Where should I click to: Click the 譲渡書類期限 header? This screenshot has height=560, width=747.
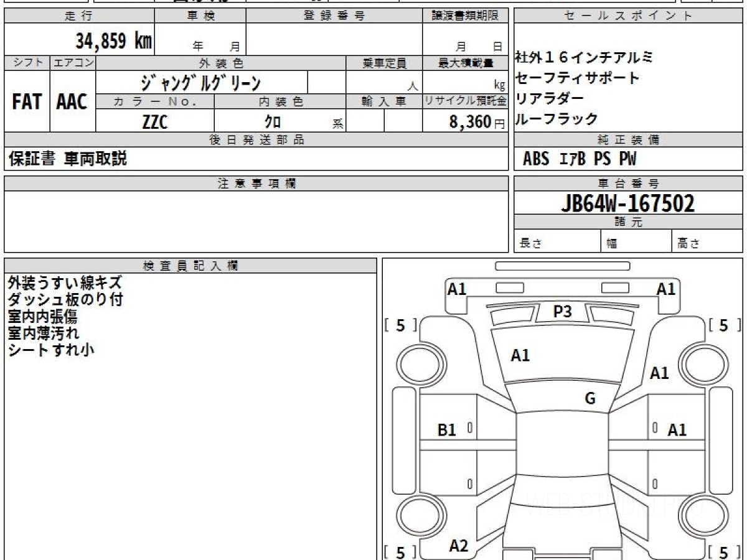click(x=465, y=16)
